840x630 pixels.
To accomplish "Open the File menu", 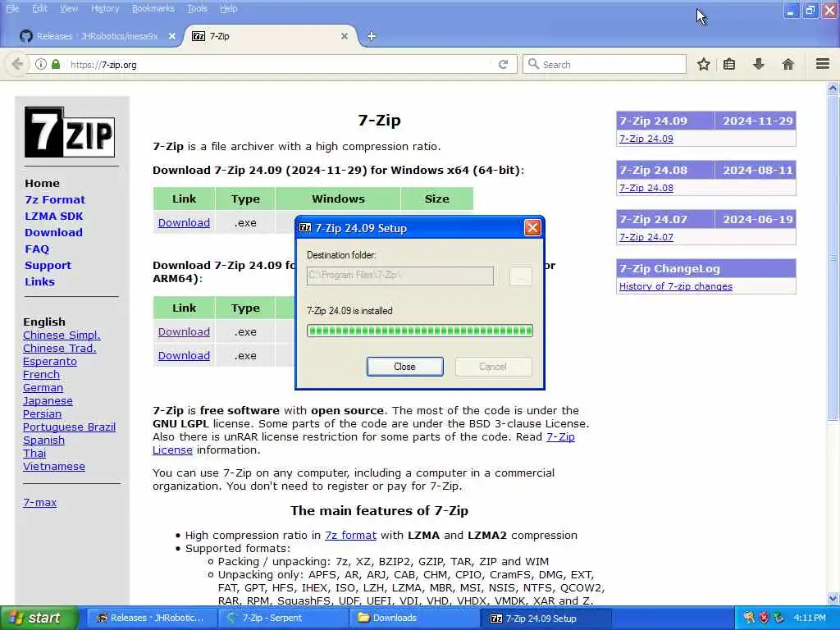I will (x=12, y=8).
